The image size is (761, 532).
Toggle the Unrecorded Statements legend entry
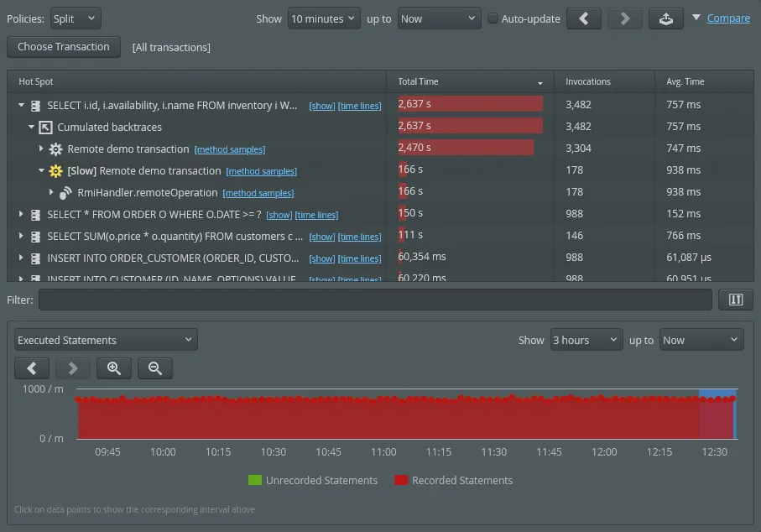coord(312,480)
